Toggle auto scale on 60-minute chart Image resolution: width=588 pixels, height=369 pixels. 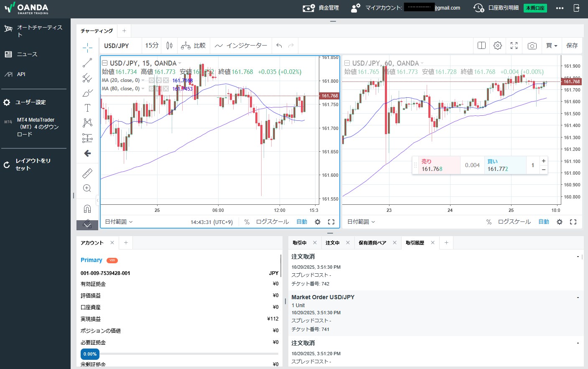point(544,222)
